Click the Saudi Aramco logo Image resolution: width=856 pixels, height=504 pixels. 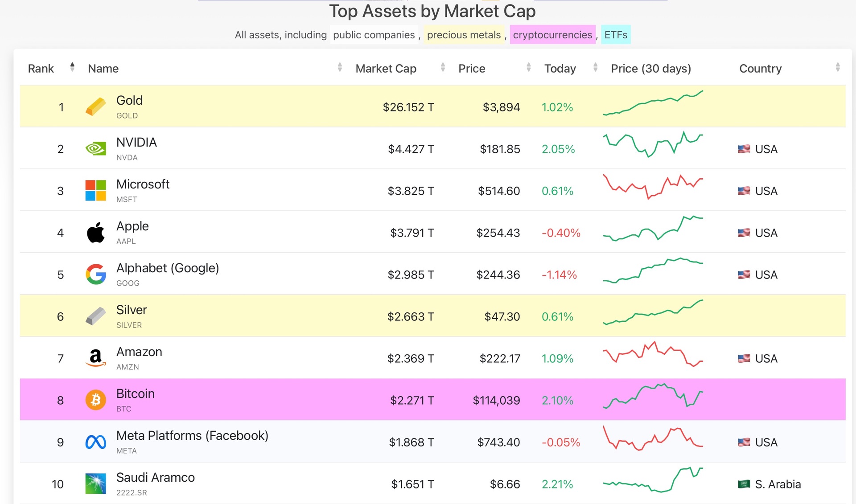point(95,484)
